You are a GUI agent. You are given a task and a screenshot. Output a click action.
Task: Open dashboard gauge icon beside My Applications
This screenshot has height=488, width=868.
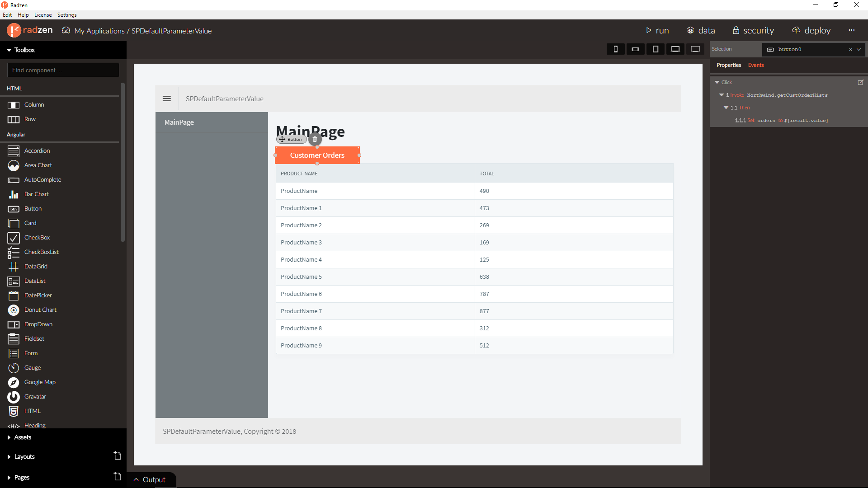[66, 30]
